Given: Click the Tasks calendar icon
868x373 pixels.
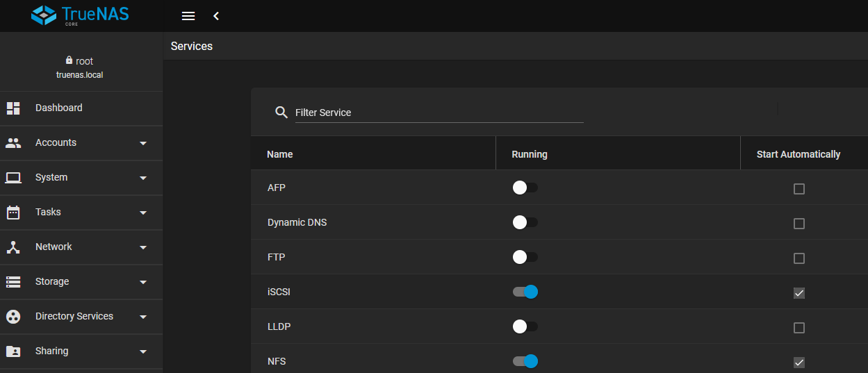Looking at the screenshot, I should click(x=13, y=212).
